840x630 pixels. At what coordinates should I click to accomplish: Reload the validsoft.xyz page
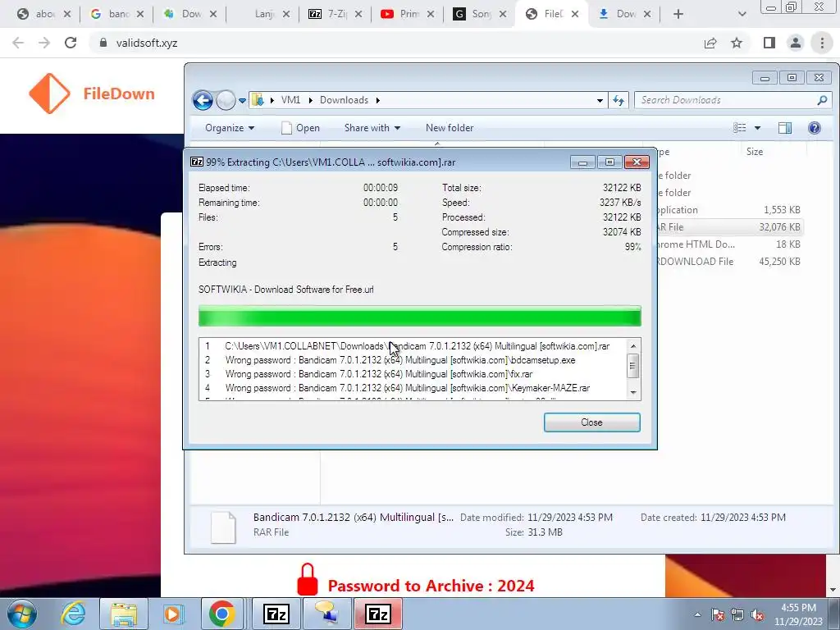coord(71,43)
